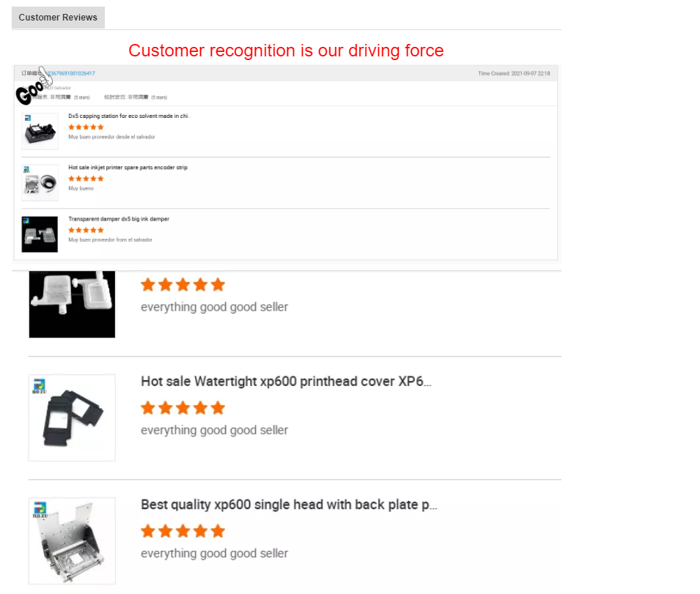Open the encoder strip product thumbnail
The width and height of the screenshot is (700, 594).
40,182
